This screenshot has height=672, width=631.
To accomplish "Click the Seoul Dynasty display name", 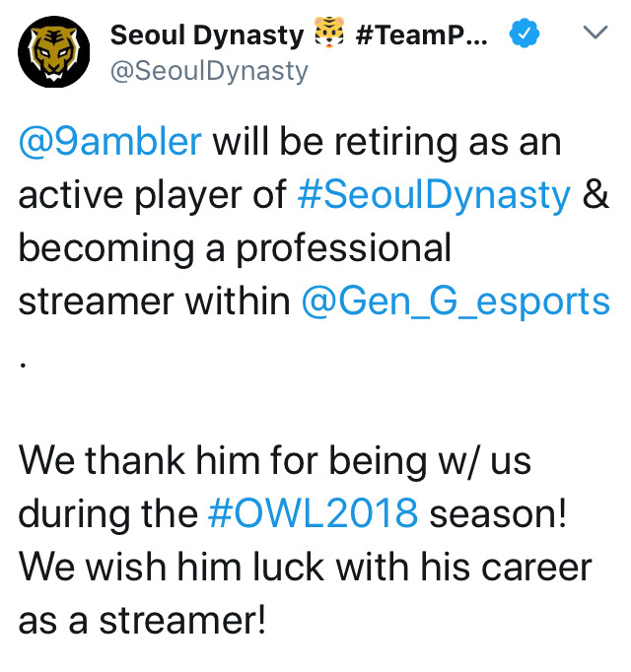I will [x=207, y=36].
